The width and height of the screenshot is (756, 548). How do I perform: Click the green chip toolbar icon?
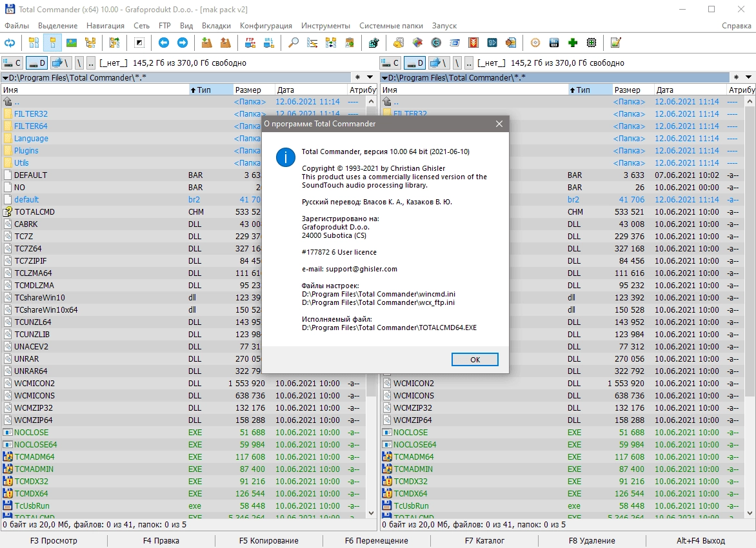click(592, 43)
